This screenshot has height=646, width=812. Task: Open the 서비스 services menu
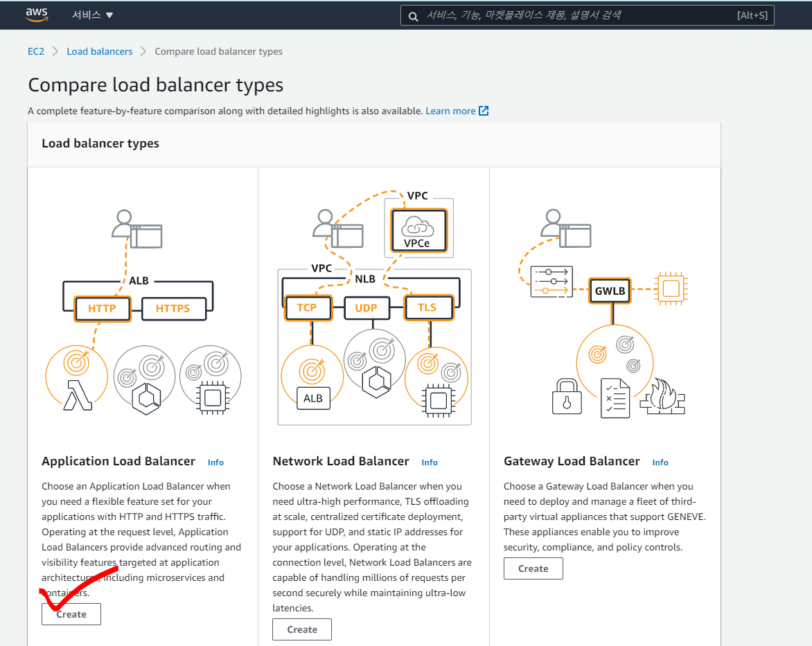tap(92, 15)
